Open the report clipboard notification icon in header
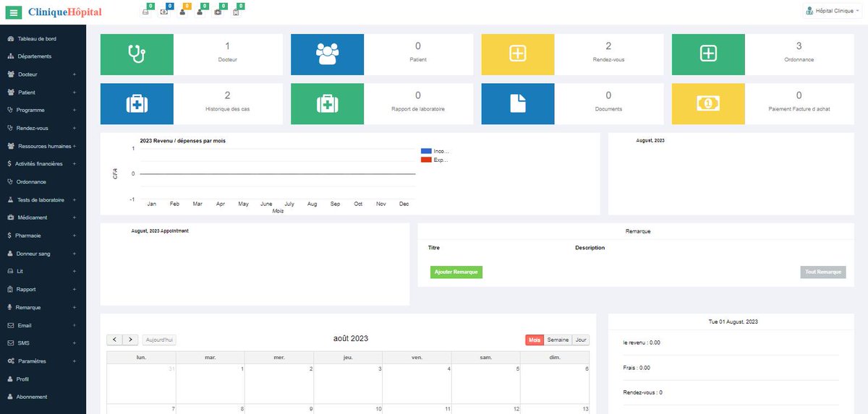This screenshot has height=414, width=868. [236, 12]
